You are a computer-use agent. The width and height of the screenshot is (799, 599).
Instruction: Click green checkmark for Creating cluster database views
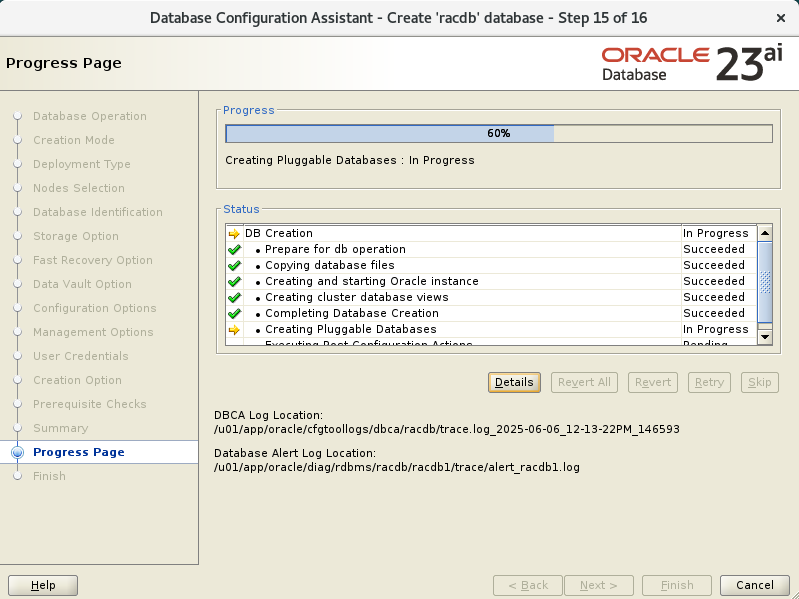click(x=234, y=297)
